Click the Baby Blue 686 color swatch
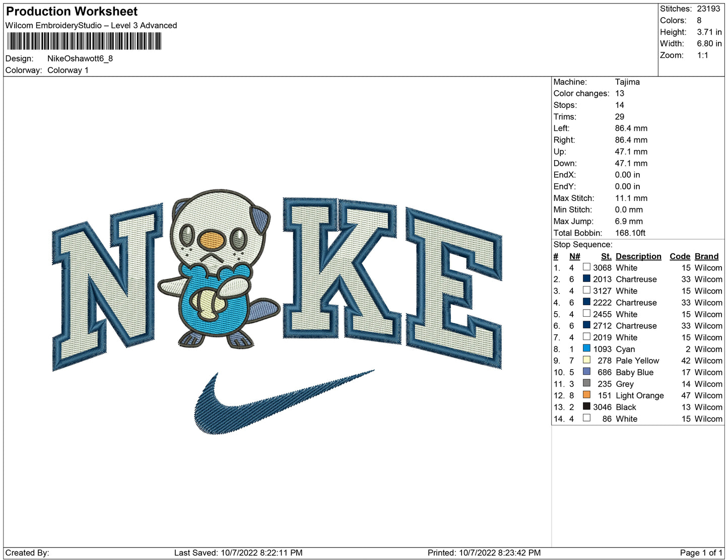Screen dimensions: 728x560 586,372
